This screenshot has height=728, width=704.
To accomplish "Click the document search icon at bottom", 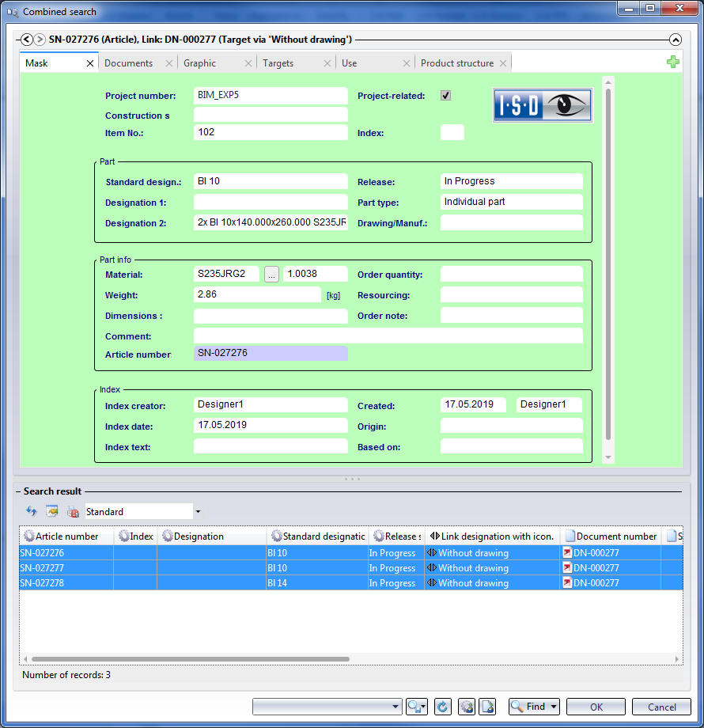I will click(488, 707).
